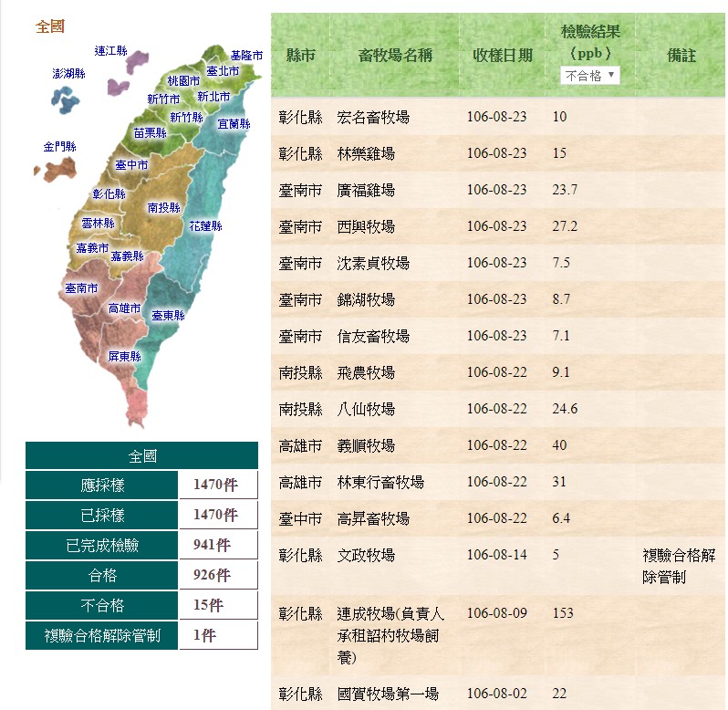Click the 全國 link above the map
This screenshot has height=710, width=728.
(50, 26)
